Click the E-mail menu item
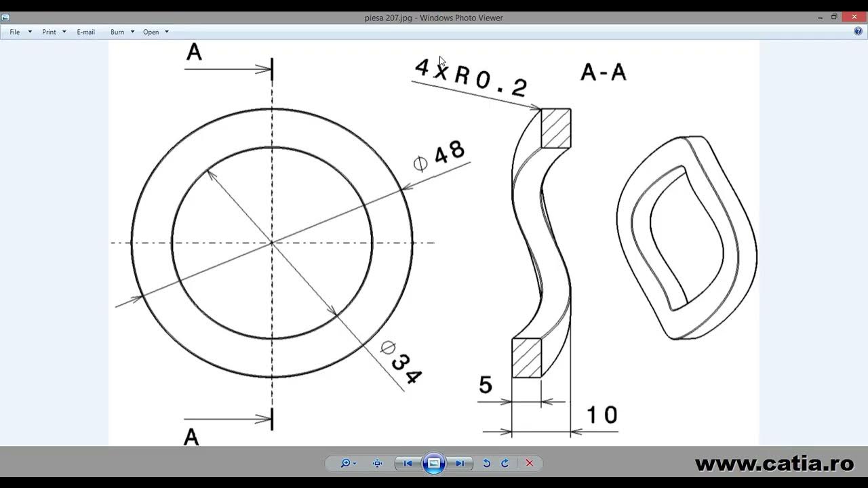868x488 pixels. (86, 32)
